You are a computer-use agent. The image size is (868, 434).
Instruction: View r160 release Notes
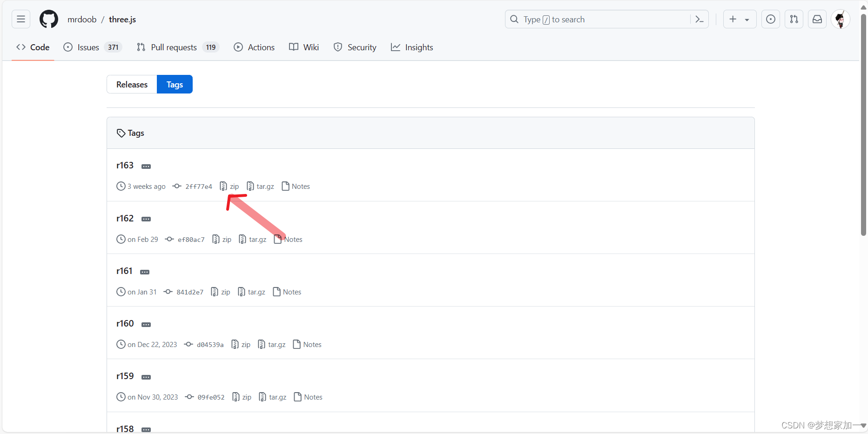click(308, 344)
